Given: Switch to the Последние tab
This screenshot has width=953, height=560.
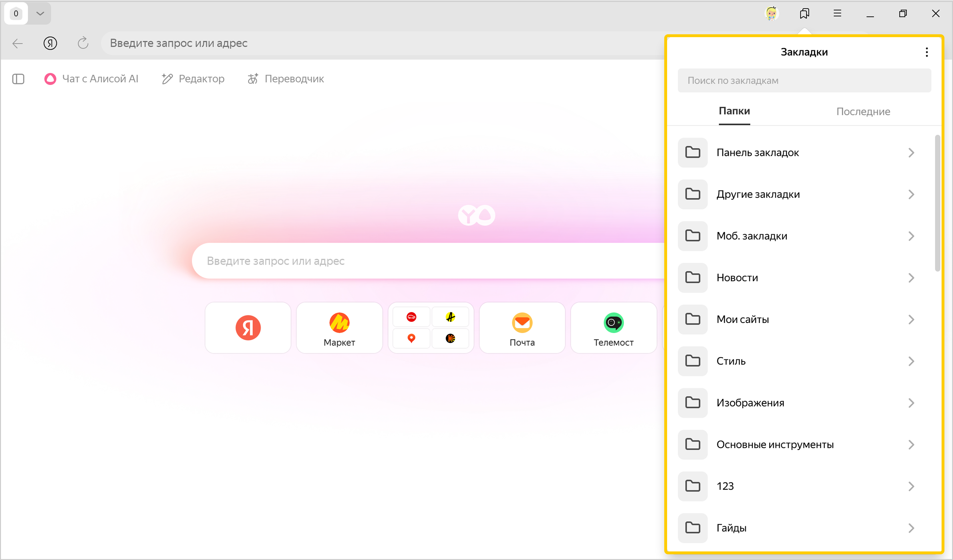Looking at the screenshot, I should pos(863,111).
